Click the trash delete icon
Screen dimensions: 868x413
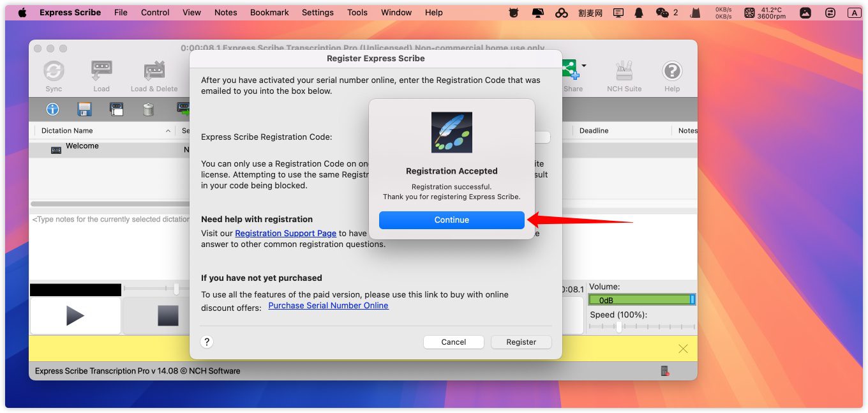148,109
